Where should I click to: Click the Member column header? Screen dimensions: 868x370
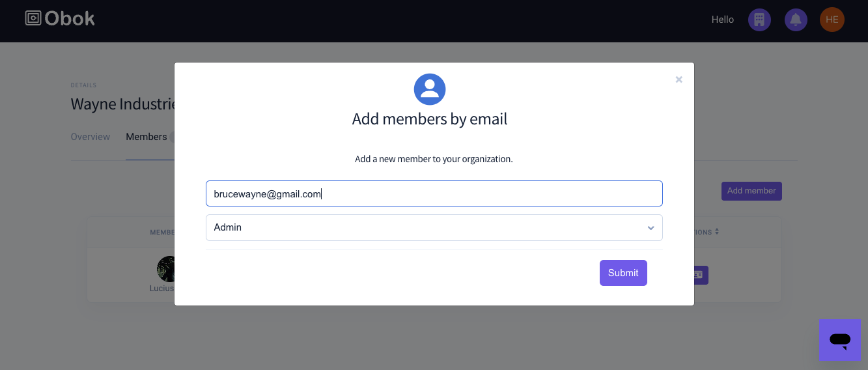(x=162, y=232)
